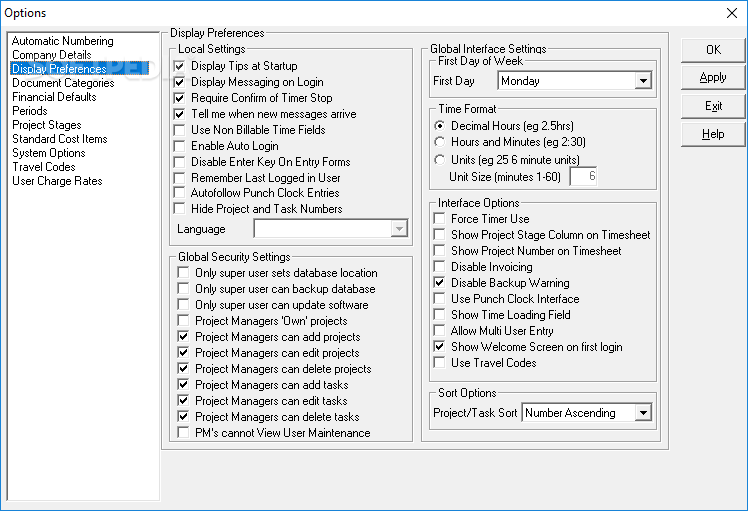Toggle Project Managers can delete tasks
This screenshot has width=748, height=511.
tap(183, 417)
